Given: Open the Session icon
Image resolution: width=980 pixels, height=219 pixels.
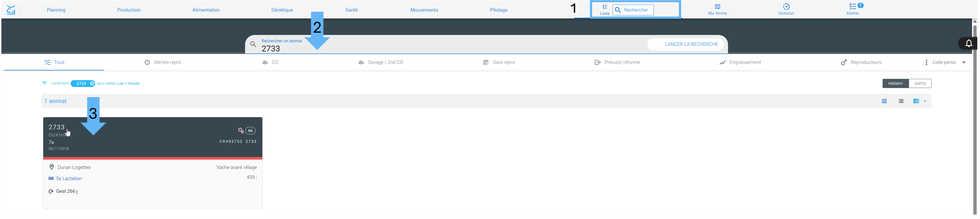Looking at the screenshot, I should [x=786, y=10].
